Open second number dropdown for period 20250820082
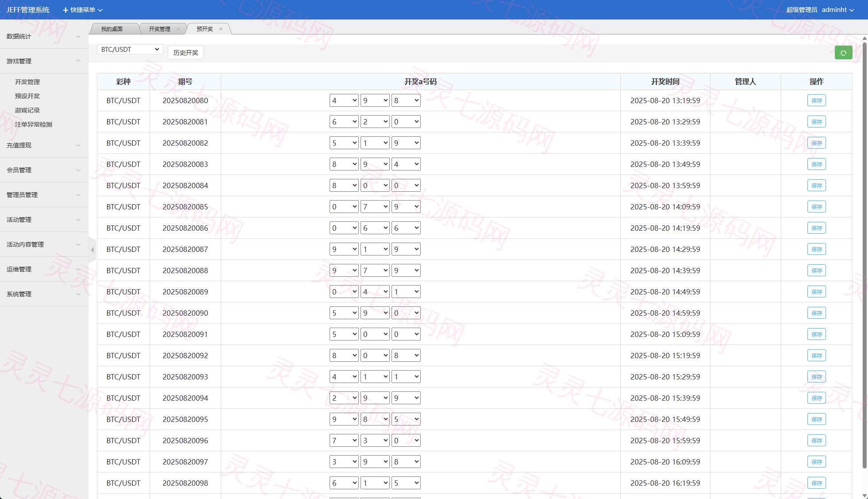This screenshot has width=868, height=499. point(375,143)
